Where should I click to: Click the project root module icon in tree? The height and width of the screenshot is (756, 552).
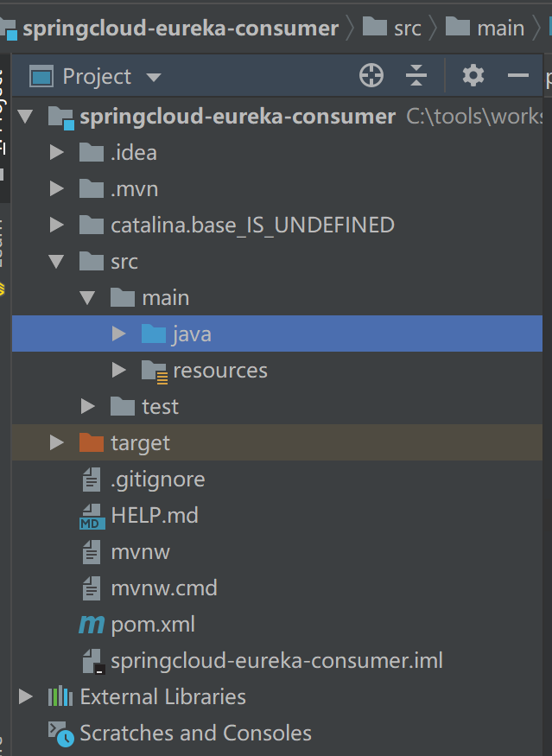61,118
